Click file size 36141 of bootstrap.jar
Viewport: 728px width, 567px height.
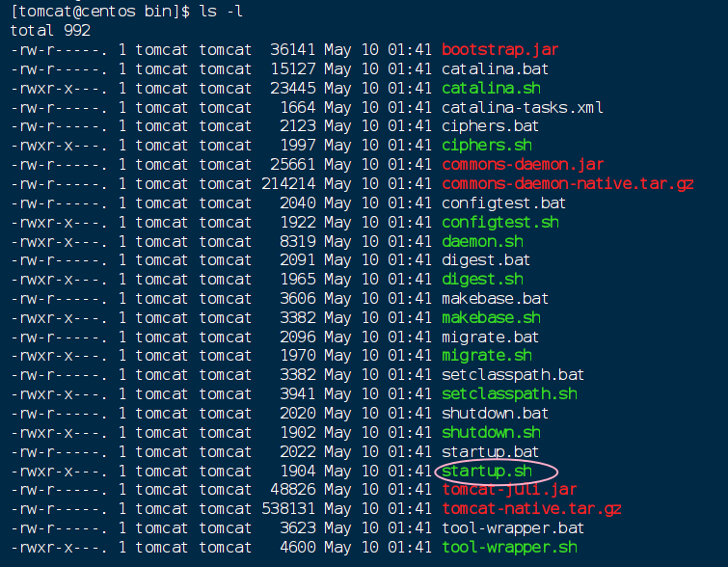coord(292,50)
